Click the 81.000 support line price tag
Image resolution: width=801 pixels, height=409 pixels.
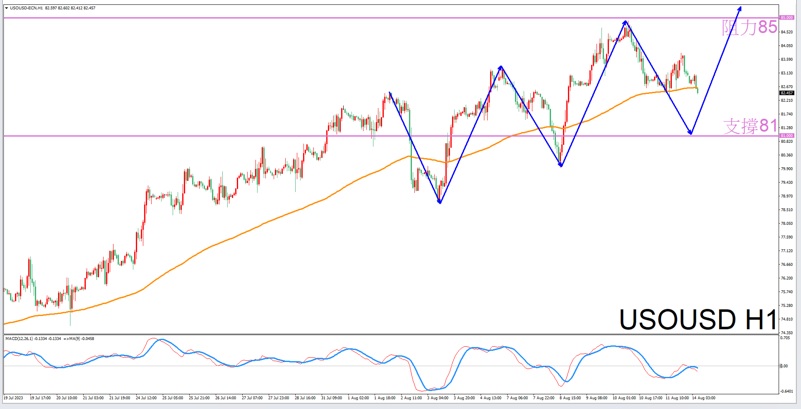[786, 135]
